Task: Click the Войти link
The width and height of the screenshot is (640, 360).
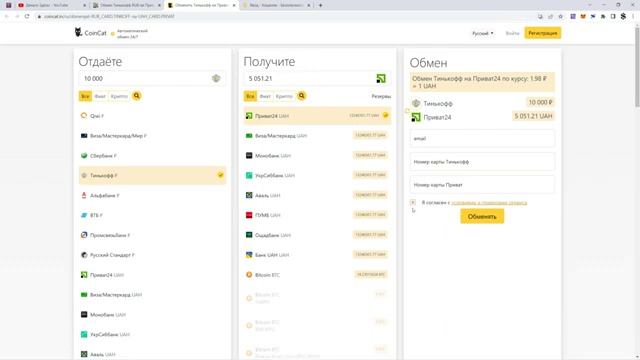Action: tap(512, 33)
